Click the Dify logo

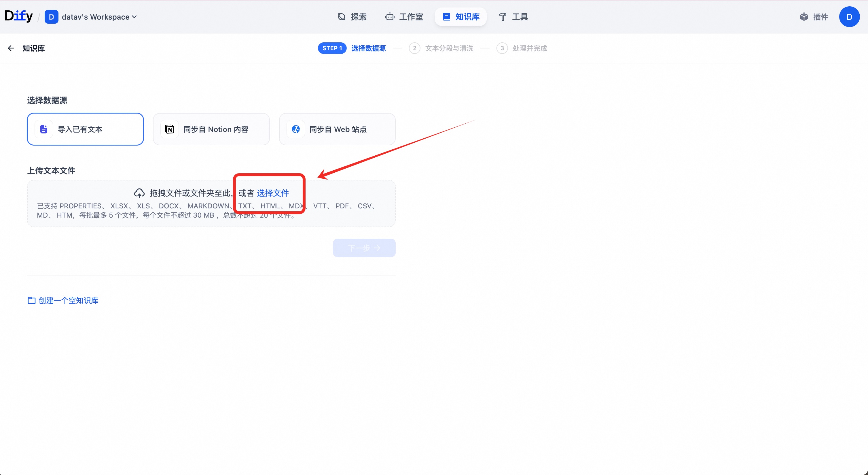(x=19, y=16)
